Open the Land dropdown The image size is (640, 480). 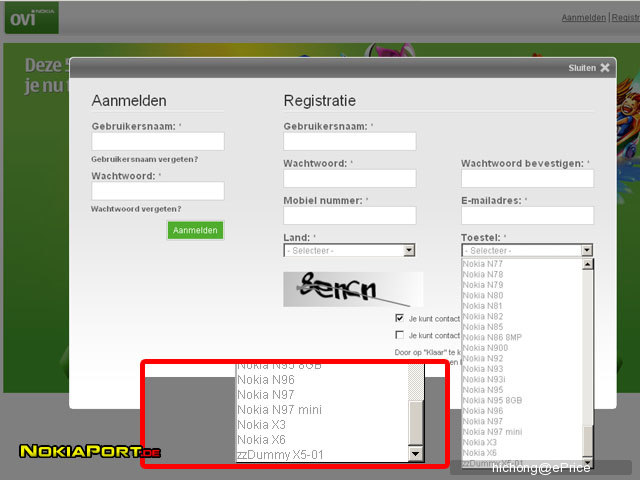coord(349,250)
